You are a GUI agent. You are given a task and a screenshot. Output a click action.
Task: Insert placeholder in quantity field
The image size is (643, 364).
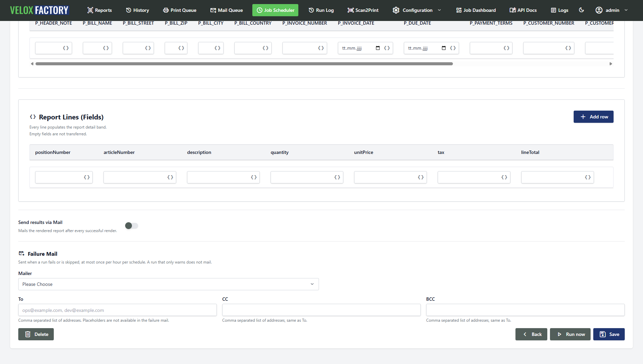[x=337, y=177]
